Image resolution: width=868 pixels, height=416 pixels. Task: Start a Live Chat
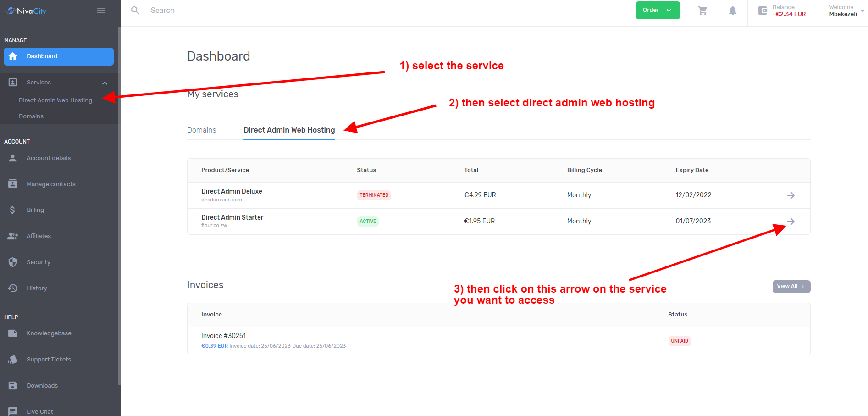point(40,411)
